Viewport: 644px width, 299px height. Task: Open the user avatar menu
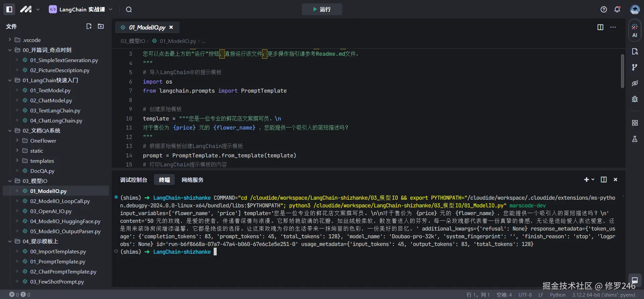pyautogui.click(x=635, y=9)
